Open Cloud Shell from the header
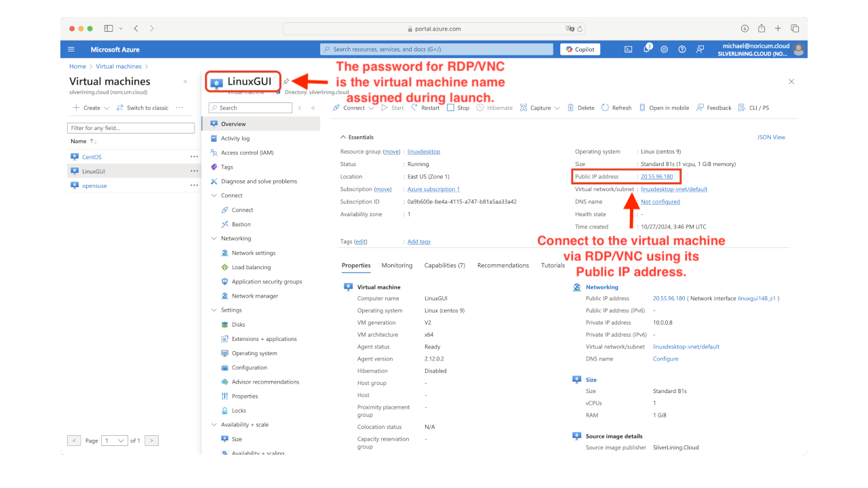Screen dimensions: 868x488 pos(629,49)
